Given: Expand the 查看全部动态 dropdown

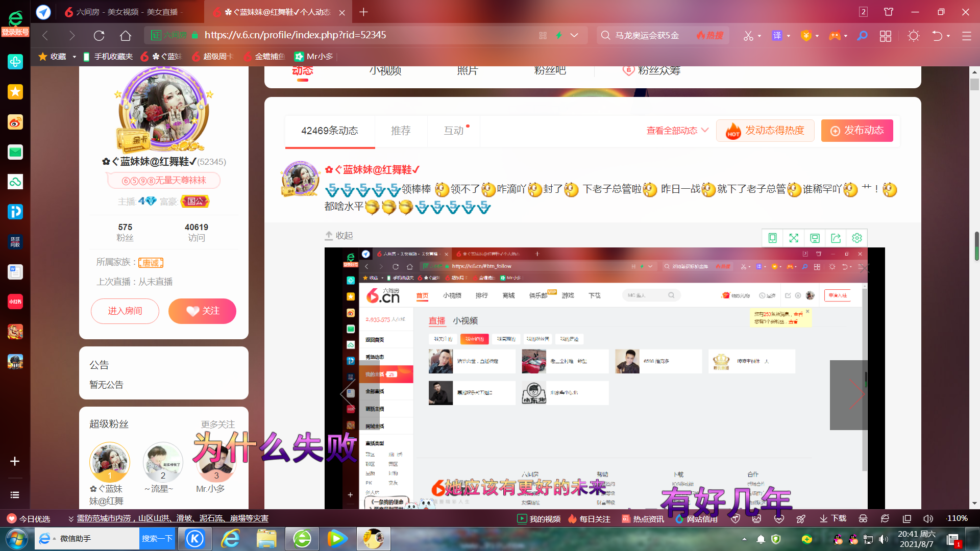Looking at the screenshot, I should tap(677, 131).
